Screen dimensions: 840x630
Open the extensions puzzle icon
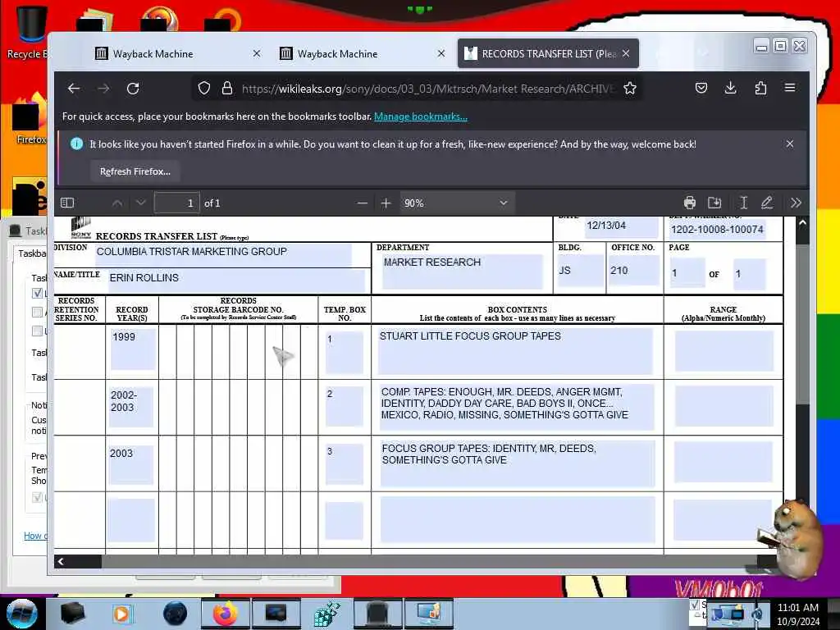click(x=760, y=88)
